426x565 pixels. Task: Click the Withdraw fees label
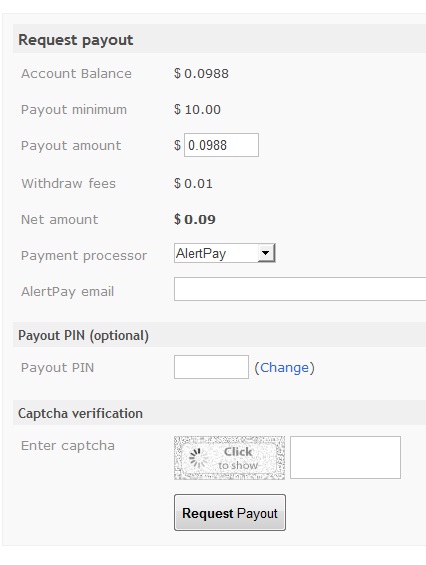point(68,183)
